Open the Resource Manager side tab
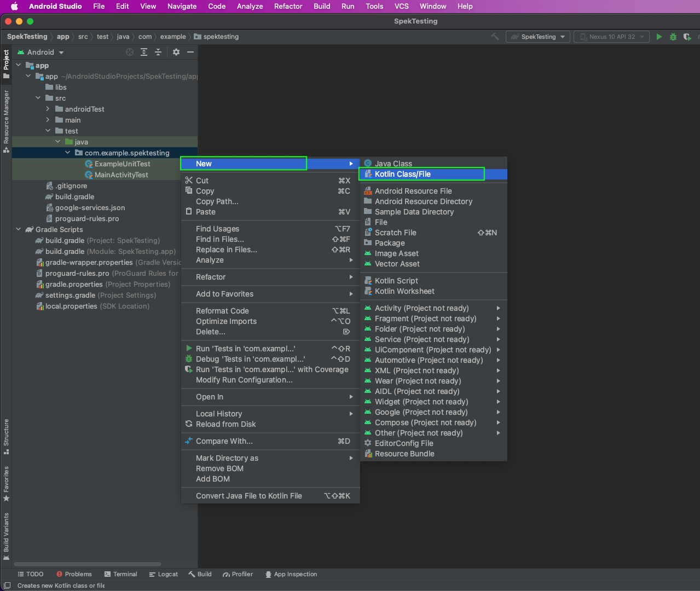 tap(6, 122)
